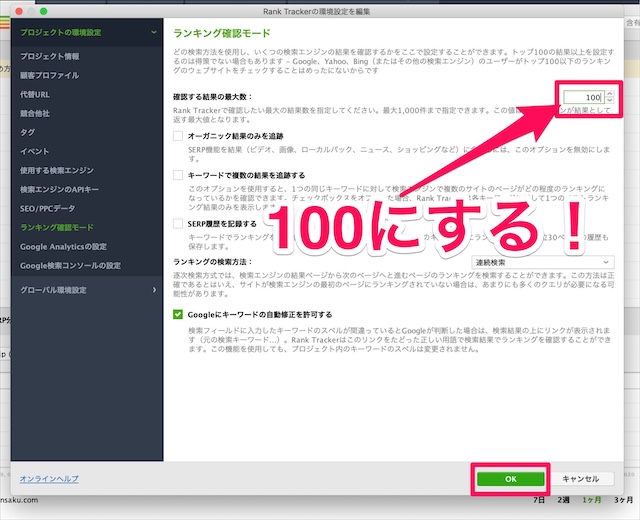Viewport: 640px width, 520px height.
Task: Close the preferences window with the red button
Action: pos(19,11)
